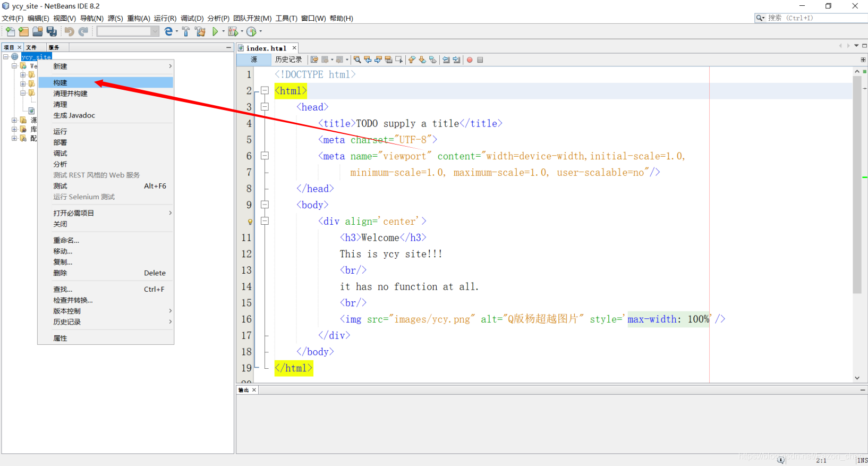The height and width of the screenshot is (466, 868).
Task: Close the index.html editor tab
Action: (x=294, y=48)
